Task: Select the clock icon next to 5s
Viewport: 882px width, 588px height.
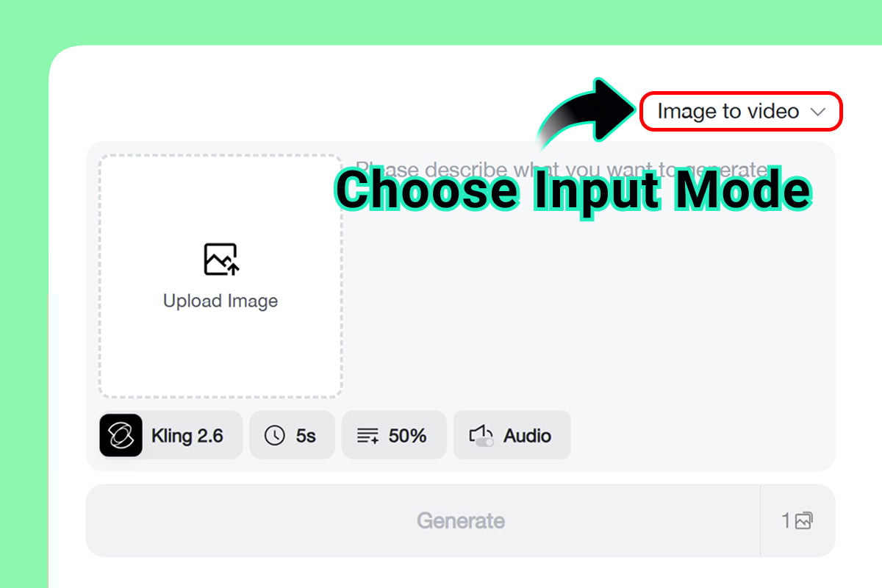Action: pos(276,435)
